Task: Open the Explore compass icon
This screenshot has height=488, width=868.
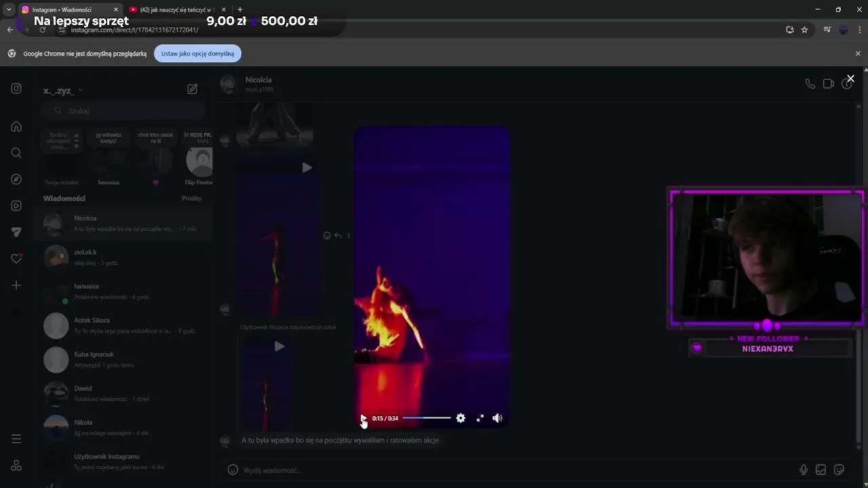Action: [x=16, y=179]
